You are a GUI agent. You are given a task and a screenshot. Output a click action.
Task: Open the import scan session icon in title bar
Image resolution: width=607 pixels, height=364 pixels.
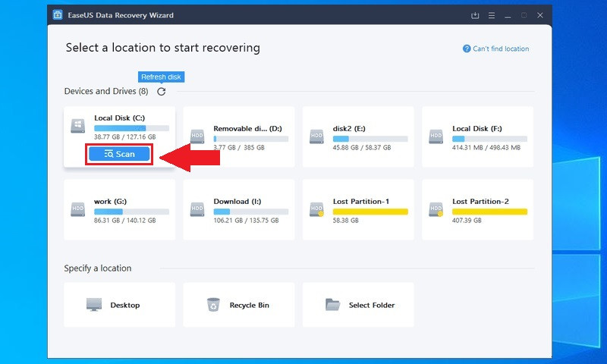pos(475,15)
